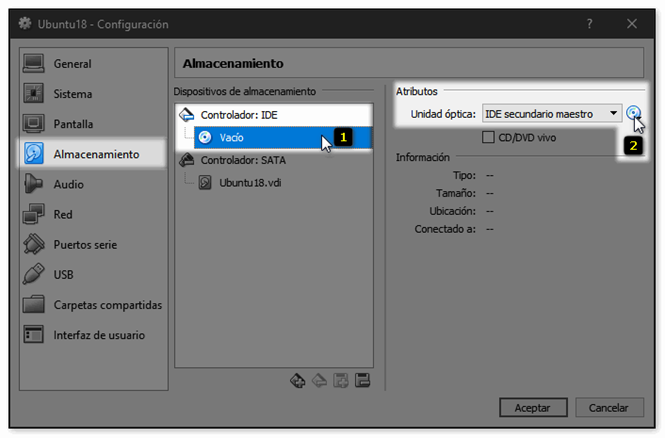Click the IDE controller icon
Image resolution: width=665 pixels, height=438 pixels.
coord(186,114)
